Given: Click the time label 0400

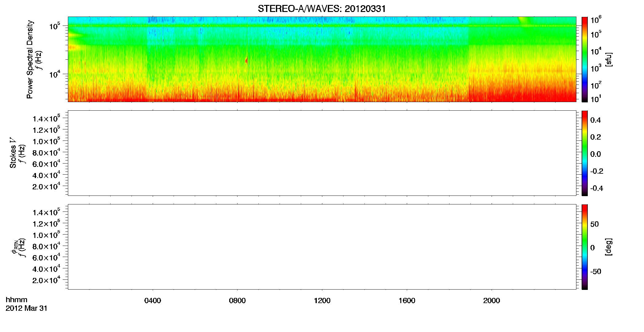Looking at the screenshot, I should (153, 301).
